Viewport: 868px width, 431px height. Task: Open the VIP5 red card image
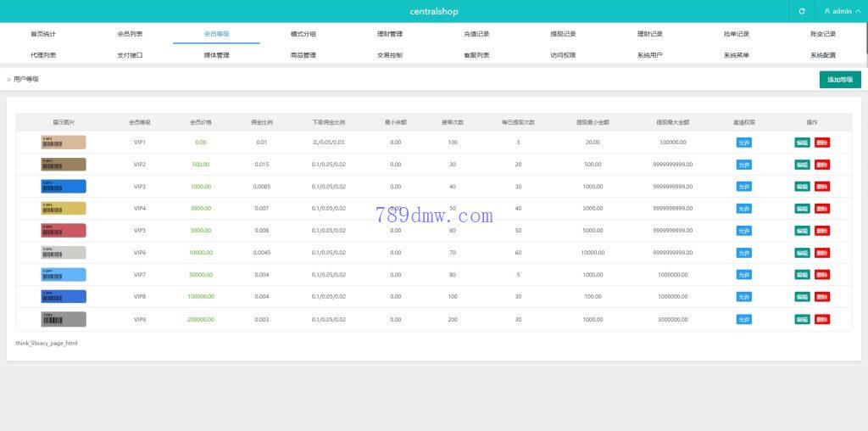(x=64, y=231)
